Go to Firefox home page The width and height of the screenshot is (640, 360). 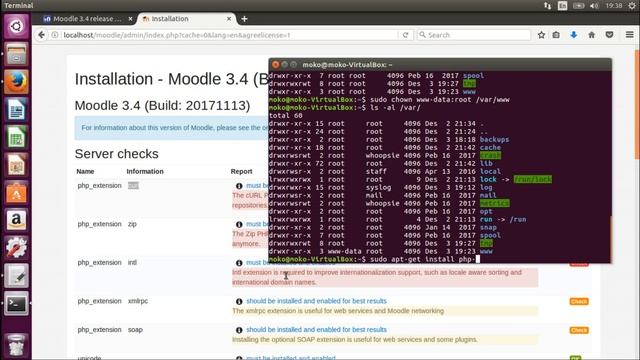(591, 35)
